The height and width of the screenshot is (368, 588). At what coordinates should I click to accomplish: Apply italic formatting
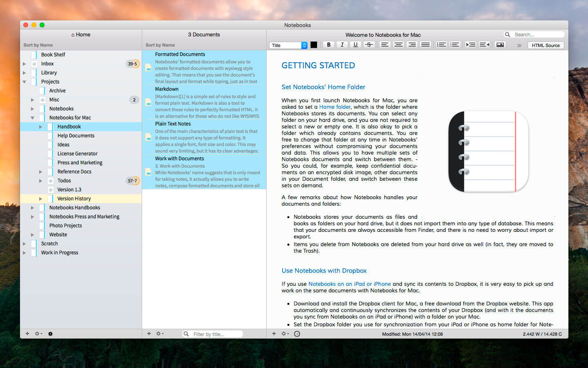342,45
